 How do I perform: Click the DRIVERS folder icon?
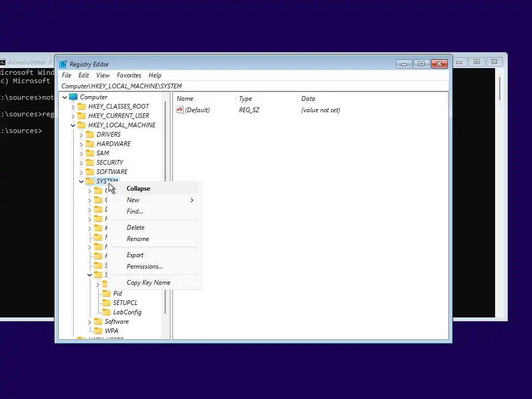[x=89, y=135]
